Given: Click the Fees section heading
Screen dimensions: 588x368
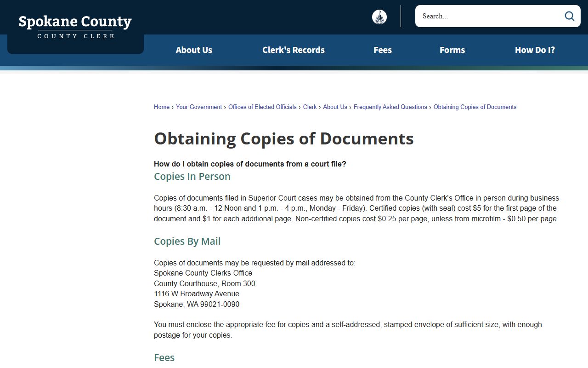Looking at the screenshot, I should tap(164, 358).
